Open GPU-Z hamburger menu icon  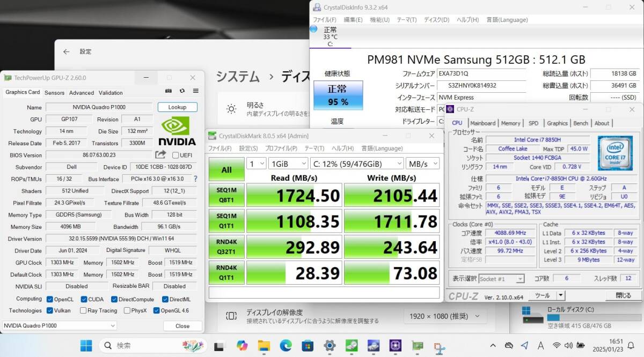[x=196, y=92]
